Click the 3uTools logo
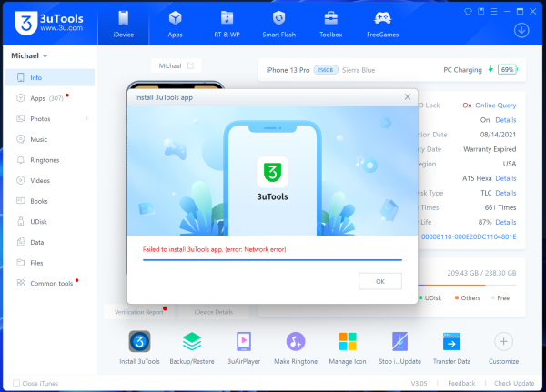 pyautogui.click(x=49, y=23)
